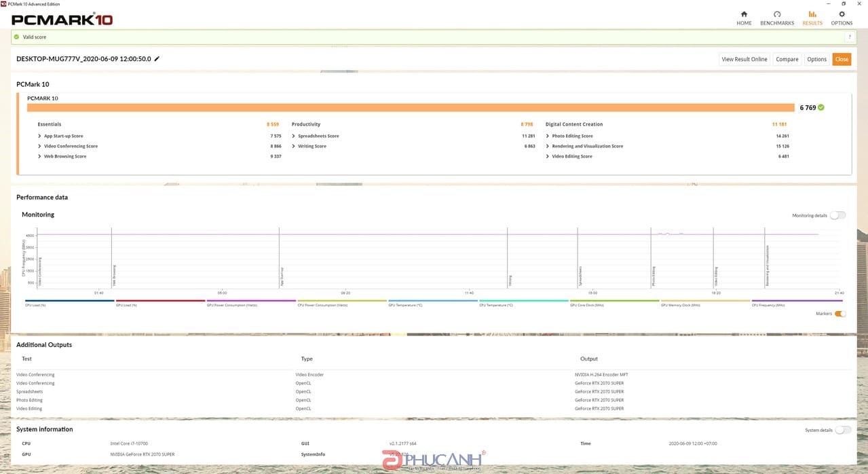Open the result Options button beside Compare
Image resolution: width=868 pixels, height=474 pixels.
(x=816, y=59)
